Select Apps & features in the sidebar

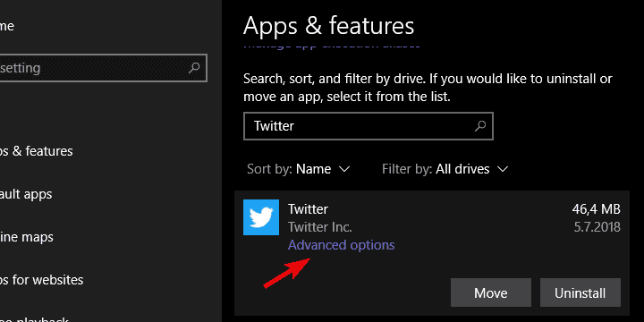tap(36, 151)
